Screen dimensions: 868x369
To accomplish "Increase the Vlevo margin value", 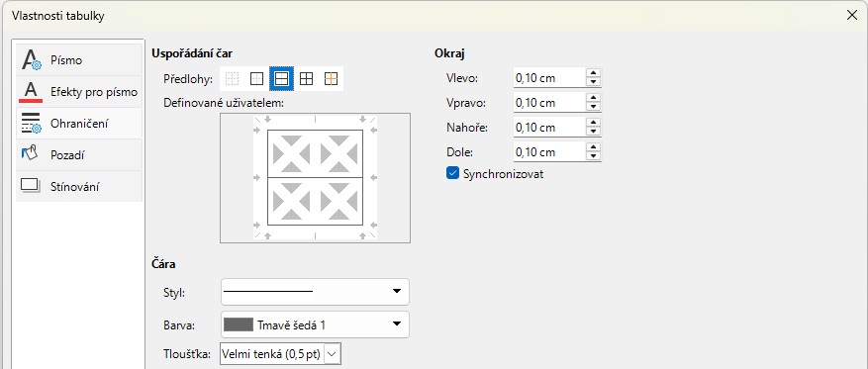I will (594, 73).
